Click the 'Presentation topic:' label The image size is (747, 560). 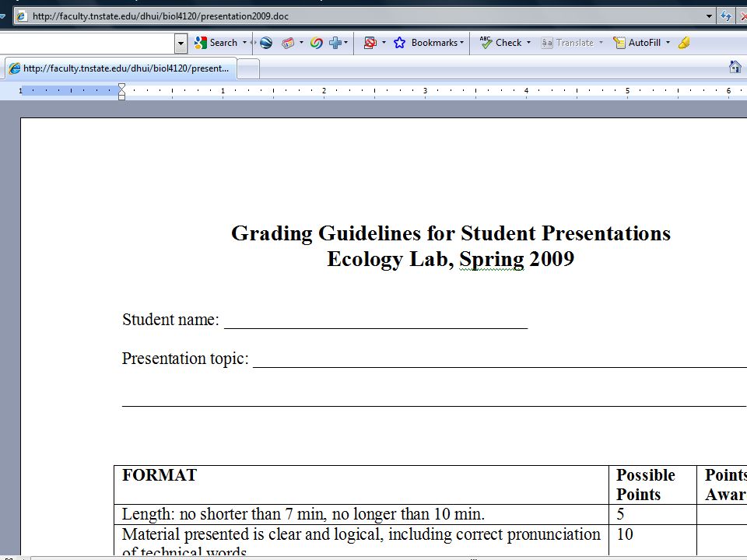click(x=185, y=359)
